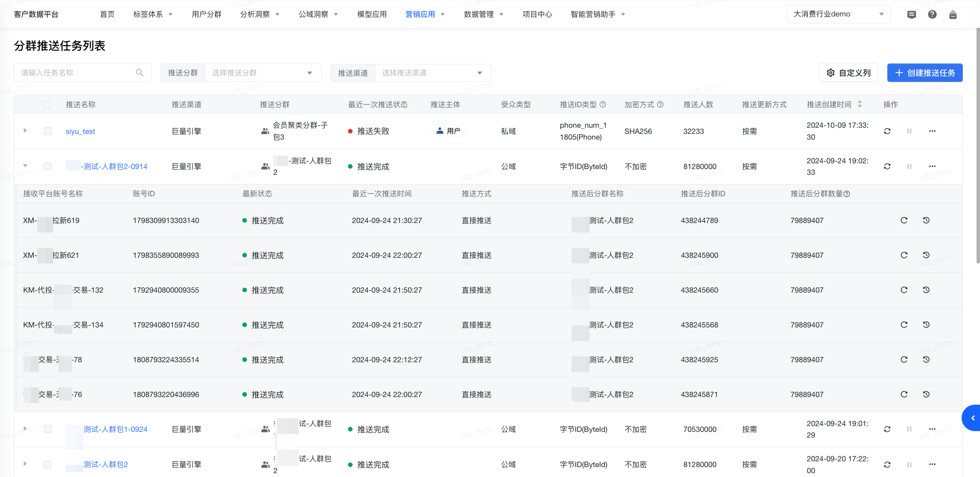The height and width of the screenshot is (477, 980).
Task: Open the 分析洞察 menu
Action: (x=260, y=15)
